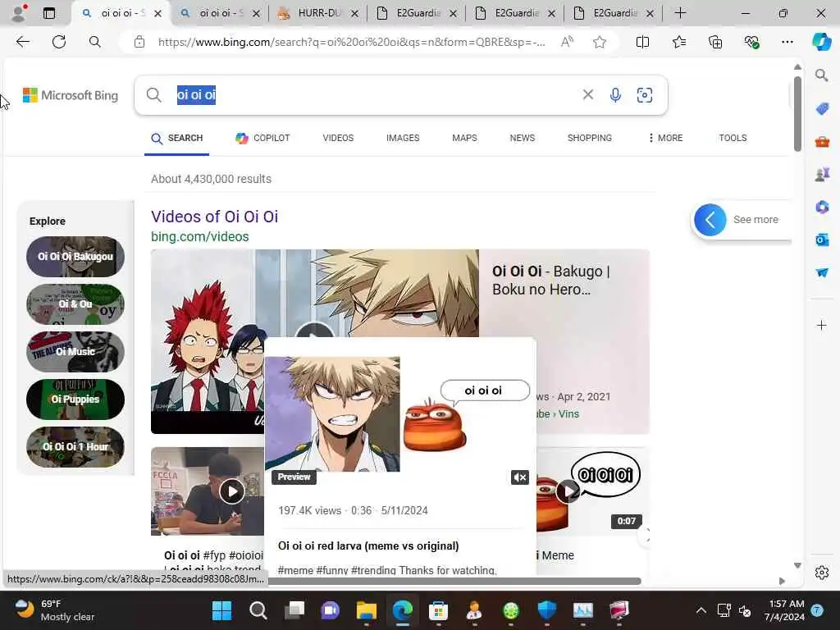Open the sidebar Shopping tag icon

pyautogui.click(x=822, y=108)
